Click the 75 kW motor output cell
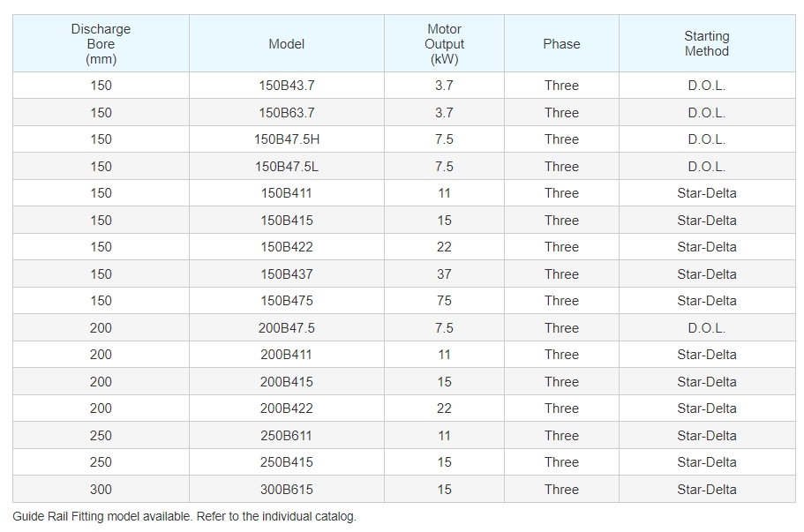 pyautogui.click(x=444, y=301)
